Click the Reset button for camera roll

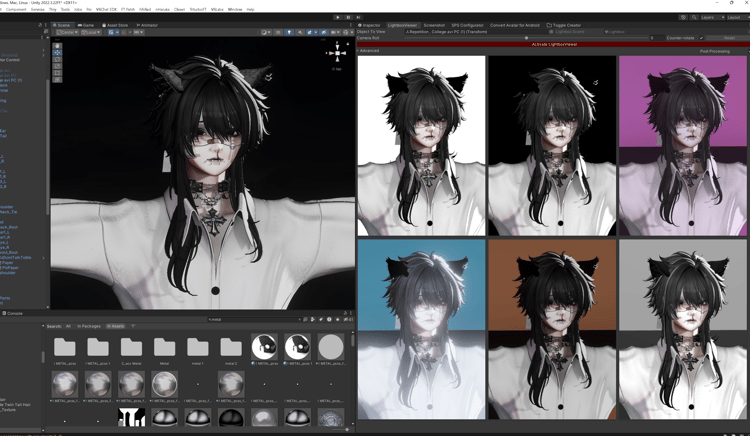(728, 38)
